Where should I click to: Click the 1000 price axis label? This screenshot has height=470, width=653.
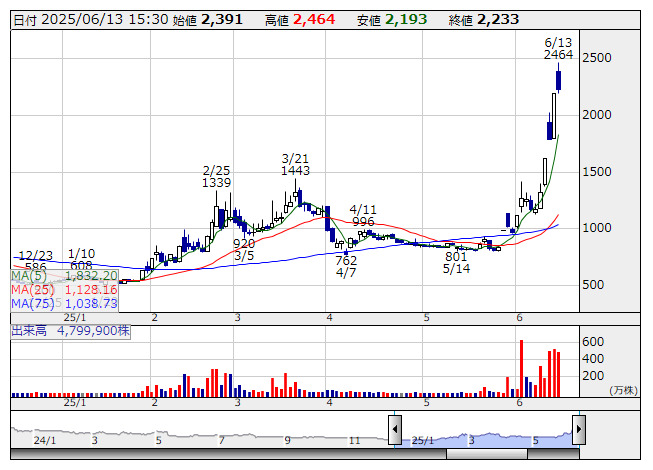click(x=597, y=228)
